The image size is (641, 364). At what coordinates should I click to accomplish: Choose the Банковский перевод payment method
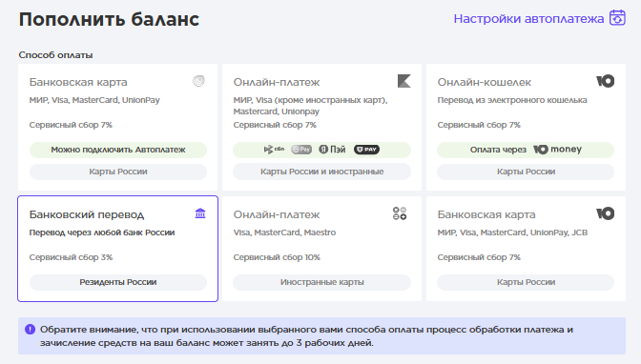(117, 249)
